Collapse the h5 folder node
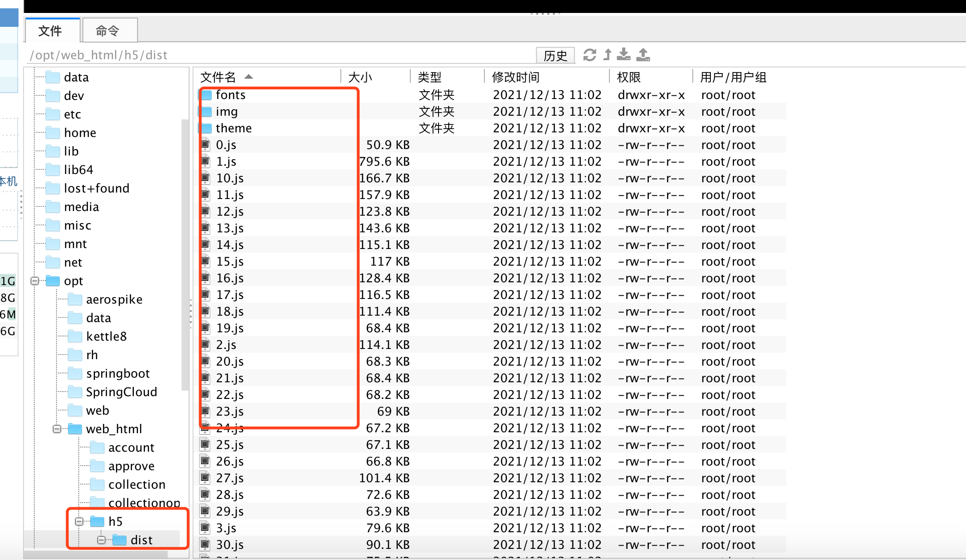 click(x=79, y=522)
